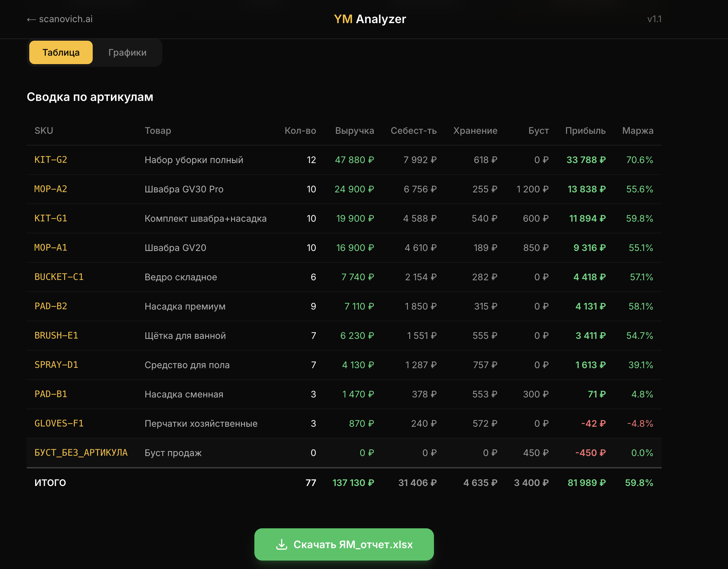Click the Хранение column header
The width and height of the screenshot is (728, 569).
coord(475,131)
